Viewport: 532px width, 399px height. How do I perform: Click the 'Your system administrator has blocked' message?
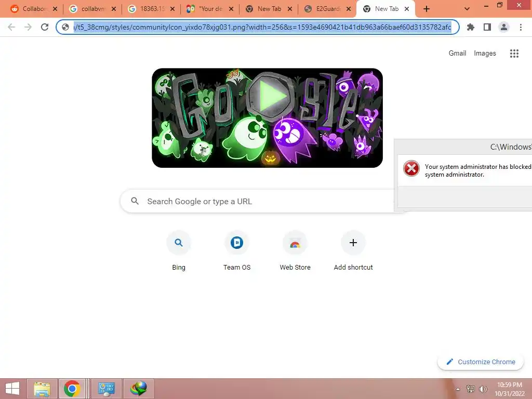(478, 170)
